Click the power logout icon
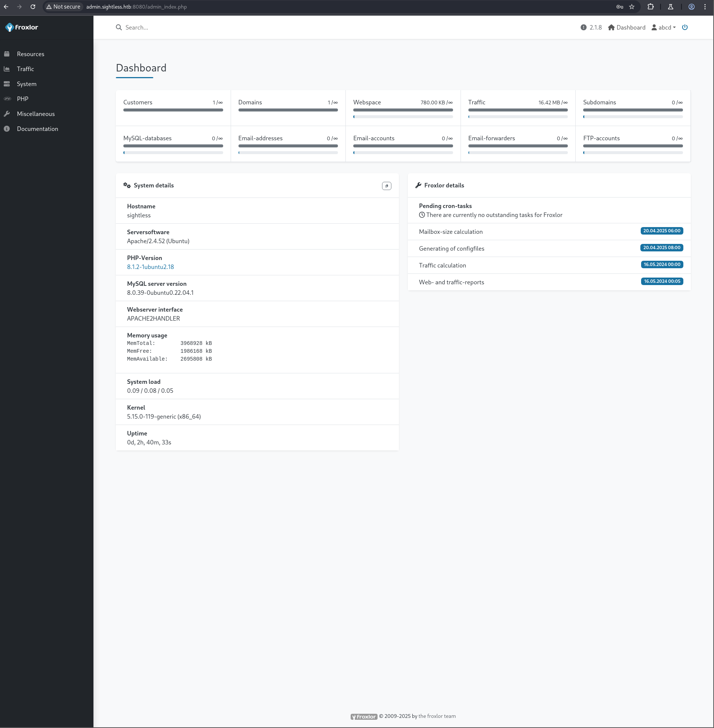Viewport: 714px width, 728px height. pos(684,27)
